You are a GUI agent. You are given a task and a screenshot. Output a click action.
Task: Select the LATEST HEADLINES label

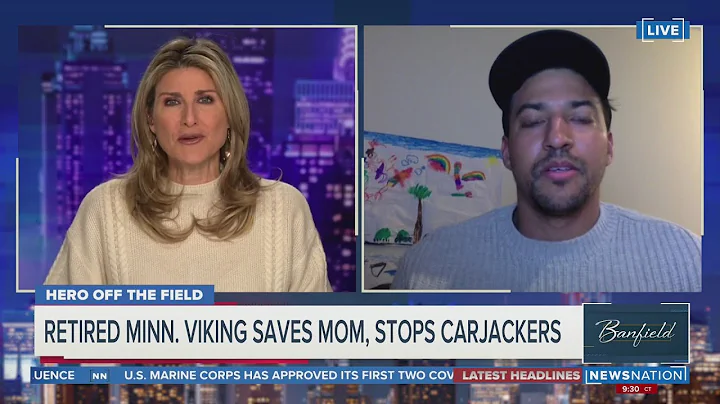pos(521,376)
